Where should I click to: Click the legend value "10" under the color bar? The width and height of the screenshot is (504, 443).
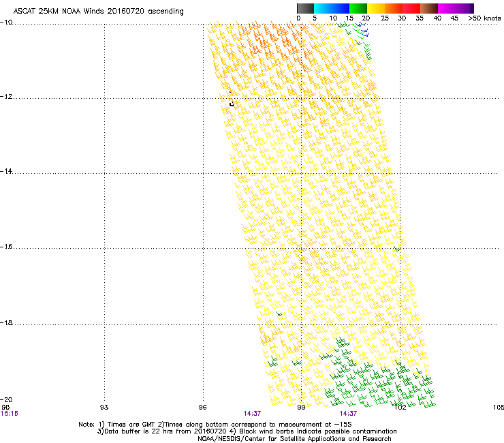point(333,18)
